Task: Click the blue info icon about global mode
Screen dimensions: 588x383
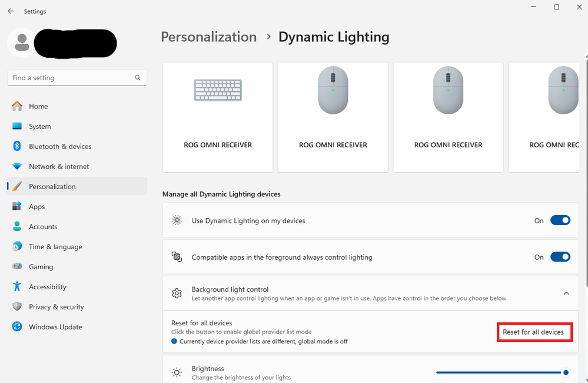Action: 174,341
